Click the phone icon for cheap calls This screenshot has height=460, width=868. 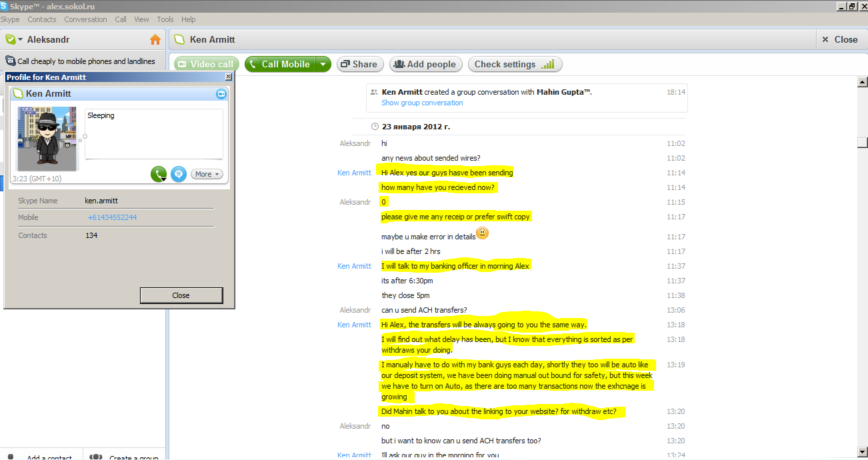[10, 61]
